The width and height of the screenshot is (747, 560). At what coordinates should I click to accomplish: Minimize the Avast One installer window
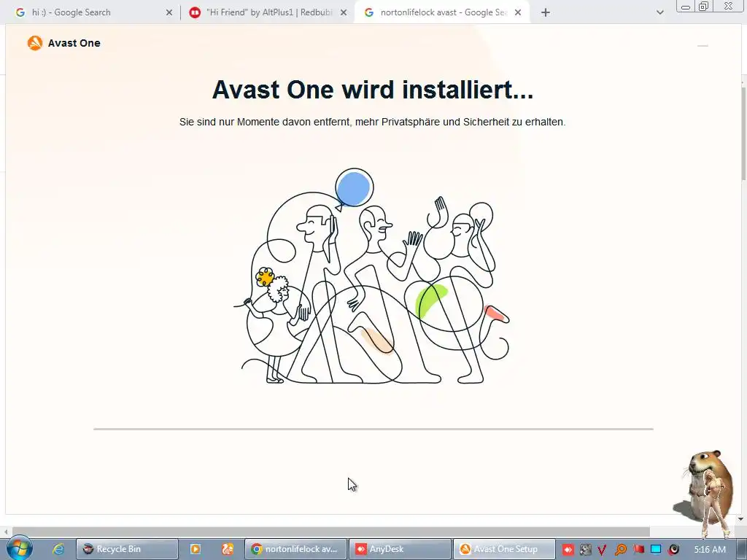tap(703, 46)
